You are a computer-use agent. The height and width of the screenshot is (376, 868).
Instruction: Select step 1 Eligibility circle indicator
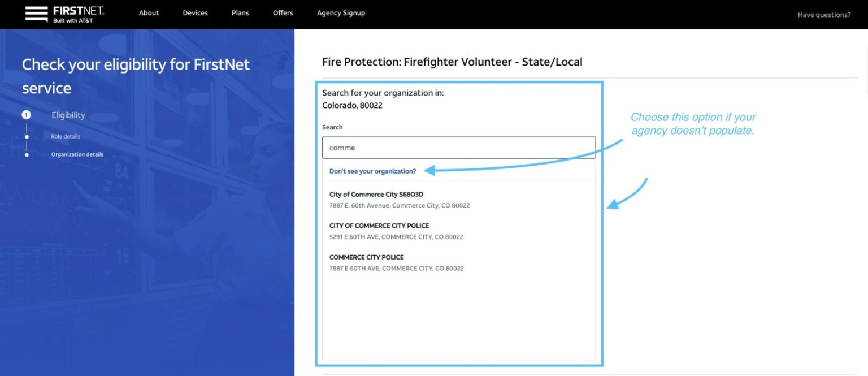[x=27, y=114]
